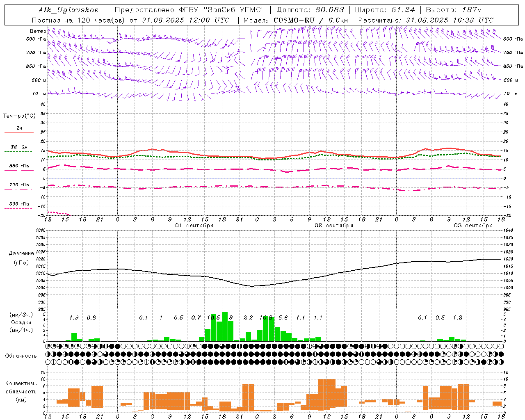Image resolution: width=525 pixels, height=420 pixels.
Task: Click the Широта: 51.24 value
Action: coord(385,10)
